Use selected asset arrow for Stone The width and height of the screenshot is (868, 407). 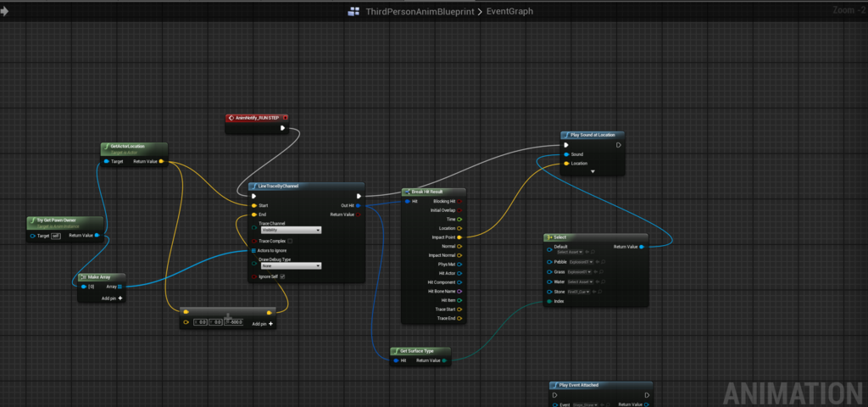[596, 292]
